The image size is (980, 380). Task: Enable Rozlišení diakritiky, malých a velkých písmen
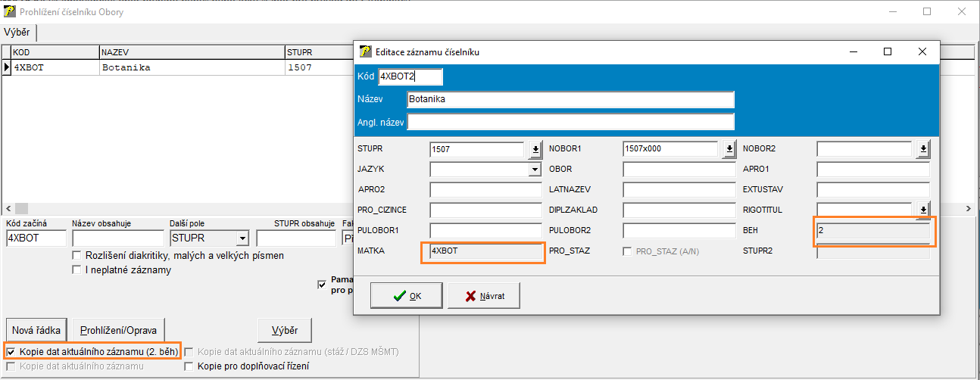click(x=76, y=256)
